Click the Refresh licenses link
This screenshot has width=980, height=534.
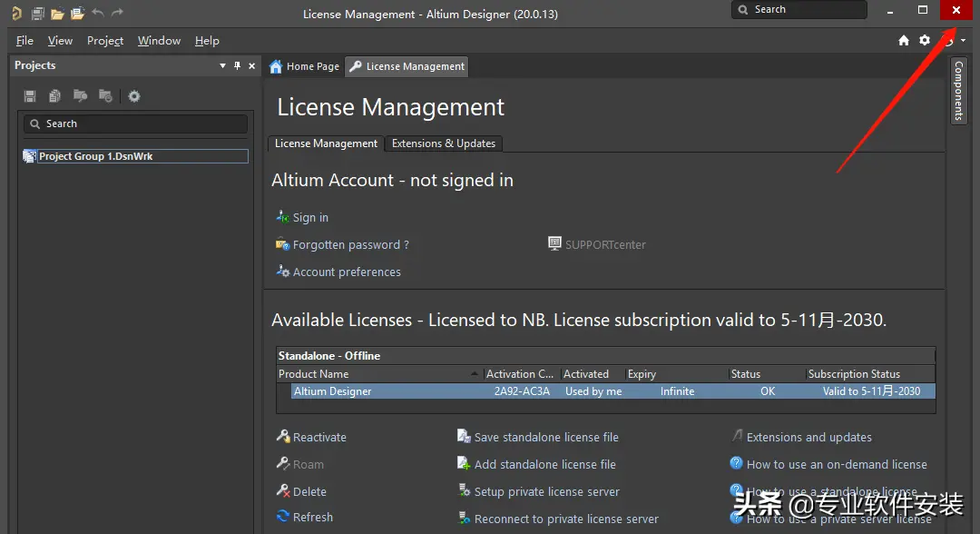[x=312, y=517]
